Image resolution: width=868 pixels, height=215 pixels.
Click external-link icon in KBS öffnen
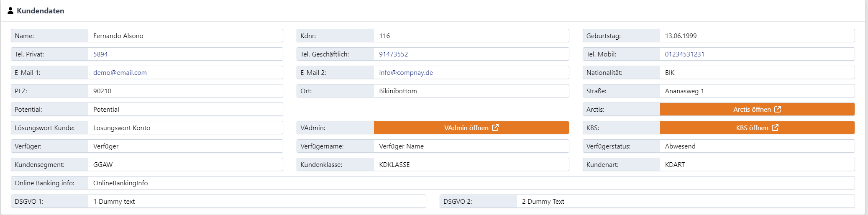click(x=775, y=128)
